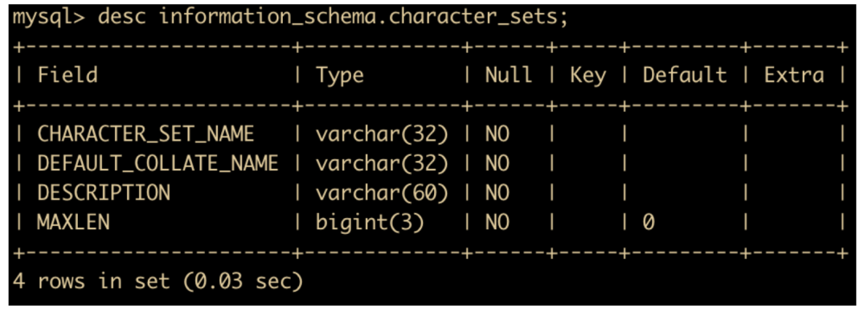This screenshot has width=868, height=312.
Task: Click the DESCRIPTION field name
Action: (x=104, y=192)
